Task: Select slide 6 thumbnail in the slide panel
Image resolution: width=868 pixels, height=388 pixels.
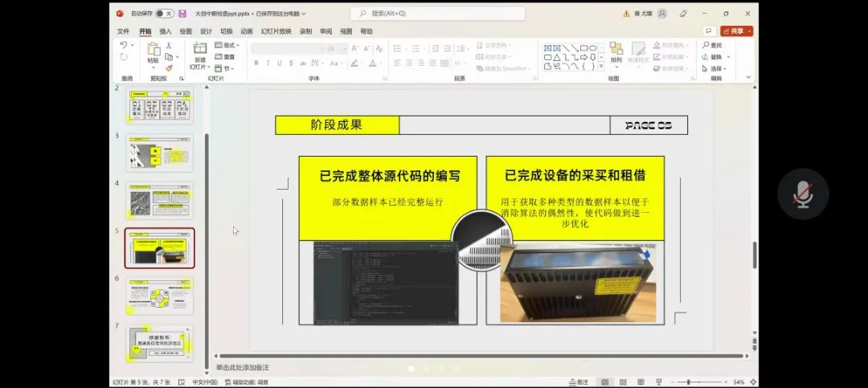Action: tap(160, 295)
